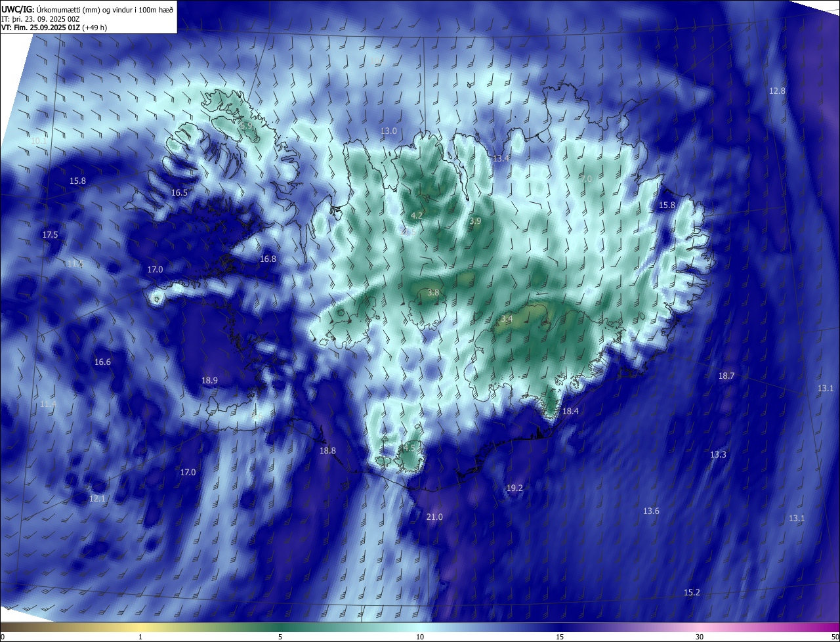Click the 16.8 value label

(x=268, y=259)
